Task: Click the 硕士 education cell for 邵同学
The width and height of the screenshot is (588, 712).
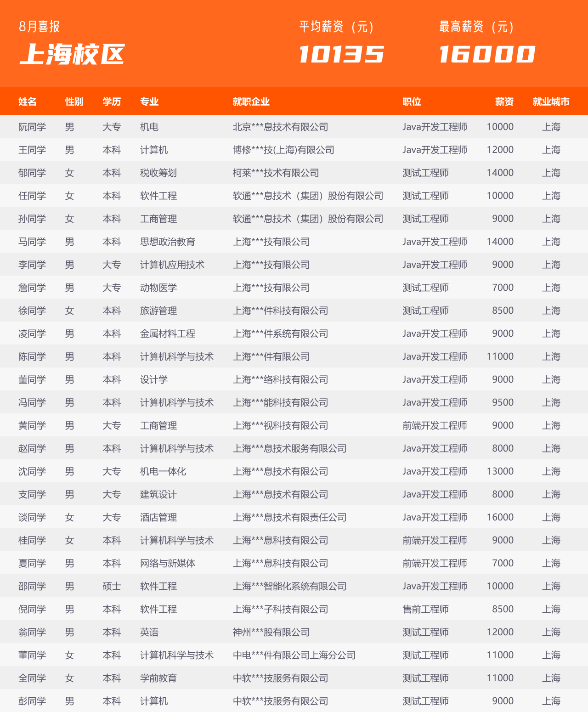Action: click(x=112, y=586)
